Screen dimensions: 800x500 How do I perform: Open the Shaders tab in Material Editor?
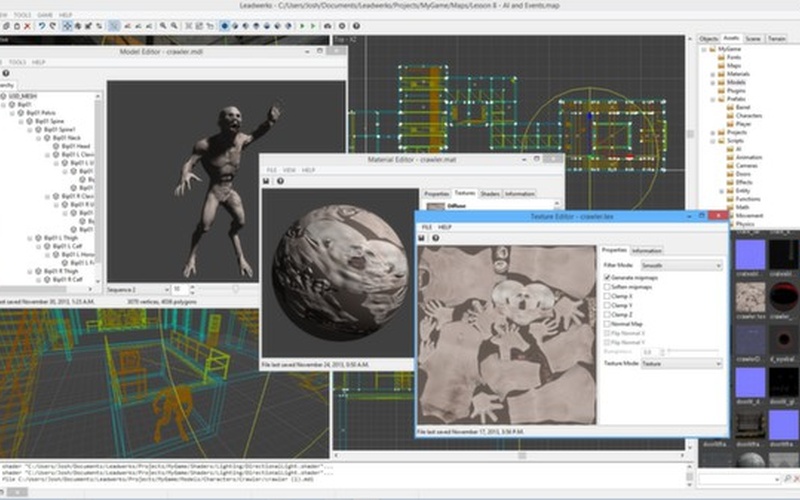pos(490,194)
